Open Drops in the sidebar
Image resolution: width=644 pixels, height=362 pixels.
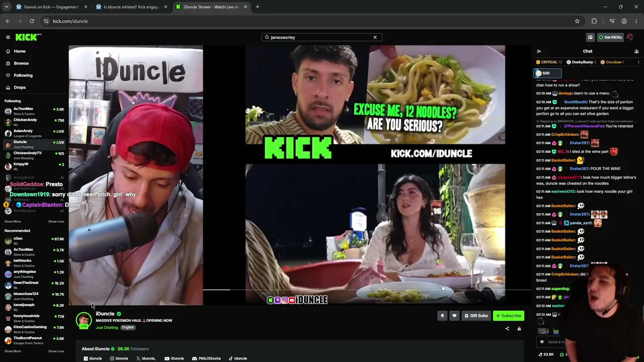20,87
